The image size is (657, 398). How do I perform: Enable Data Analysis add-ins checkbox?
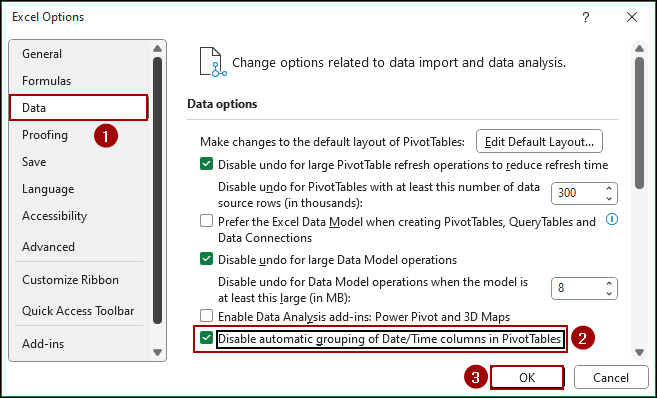[206, 316]
